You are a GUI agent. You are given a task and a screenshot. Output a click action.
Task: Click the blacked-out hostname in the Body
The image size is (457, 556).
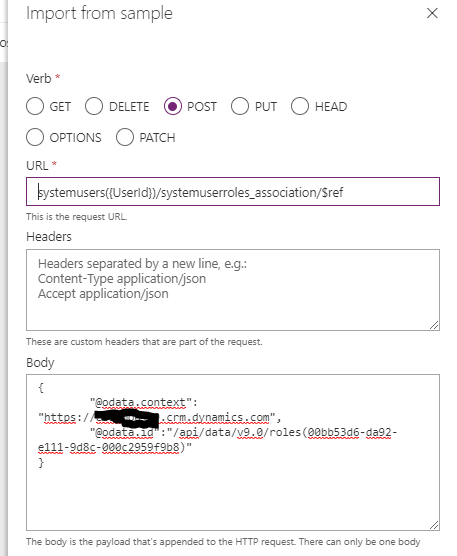click(127, 418)
